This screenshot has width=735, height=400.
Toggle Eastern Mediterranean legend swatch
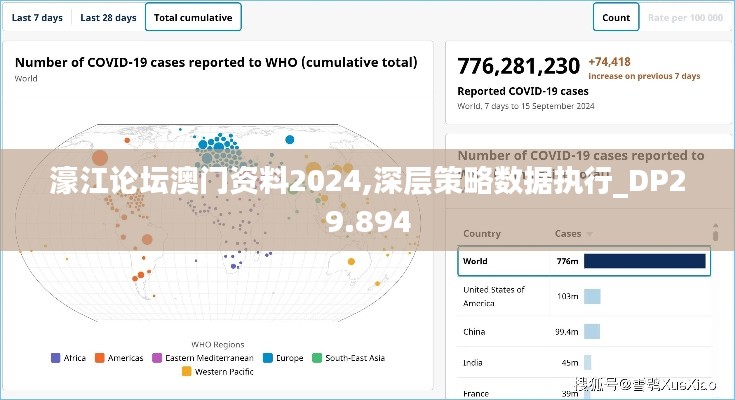point(157,358)
